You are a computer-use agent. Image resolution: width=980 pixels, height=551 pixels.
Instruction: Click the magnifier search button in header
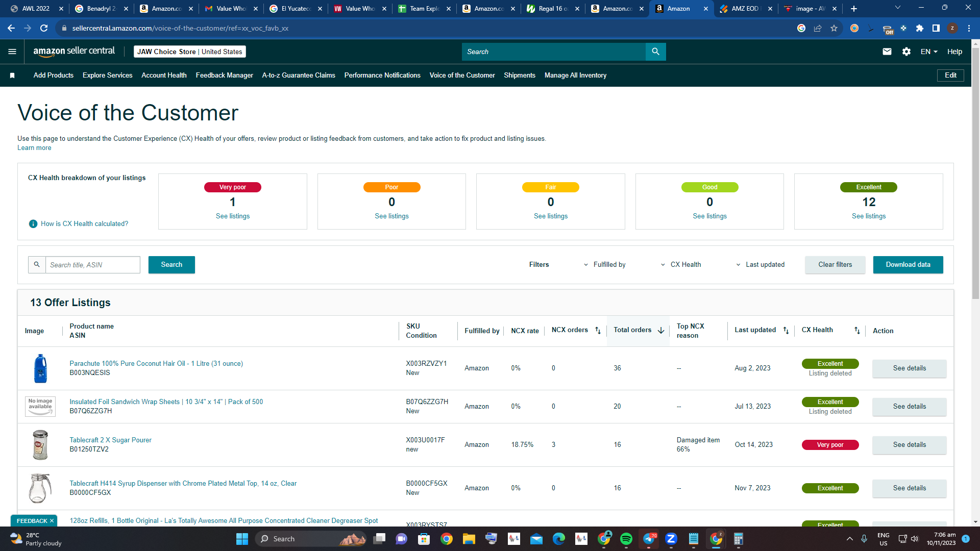[656, 52]
